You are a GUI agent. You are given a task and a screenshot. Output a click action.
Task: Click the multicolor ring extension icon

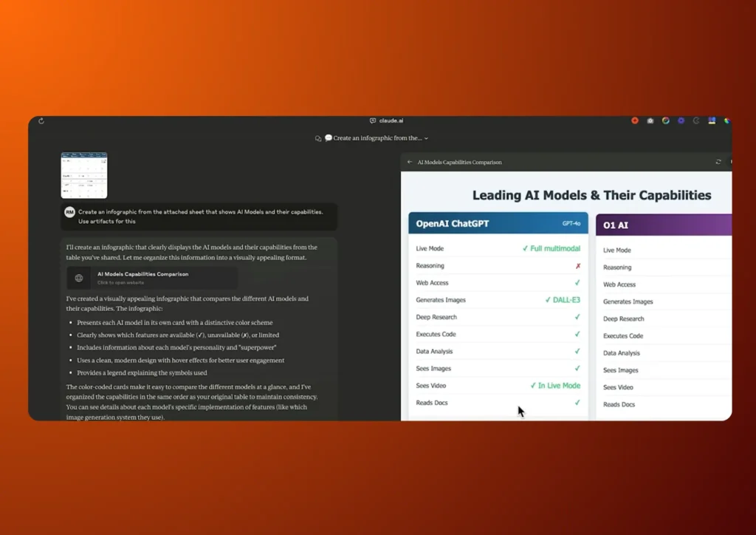click(x=666, y=120)
